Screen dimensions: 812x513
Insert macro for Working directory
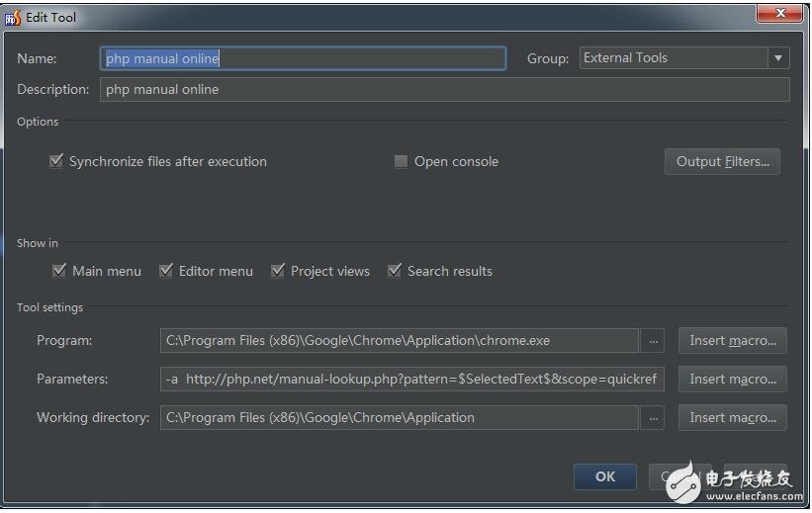coord(733,417)
